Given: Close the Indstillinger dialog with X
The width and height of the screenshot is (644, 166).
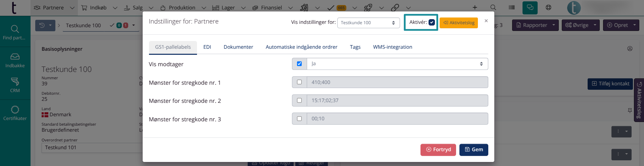Looking at the screenshot, I should [486, 21].
